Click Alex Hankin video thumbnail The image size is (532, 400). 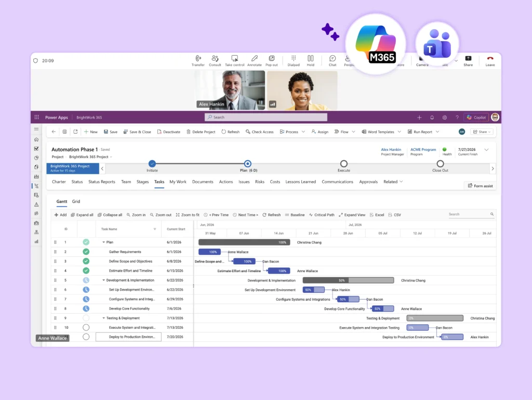(230, 90)
